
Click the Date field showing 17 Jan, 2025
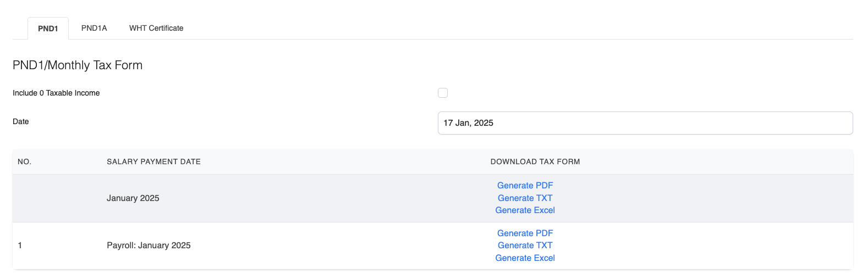645,123
